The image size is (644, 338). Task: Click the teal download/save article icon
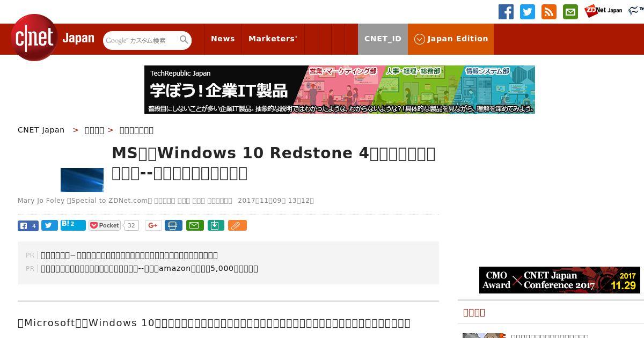pos(215,226)
